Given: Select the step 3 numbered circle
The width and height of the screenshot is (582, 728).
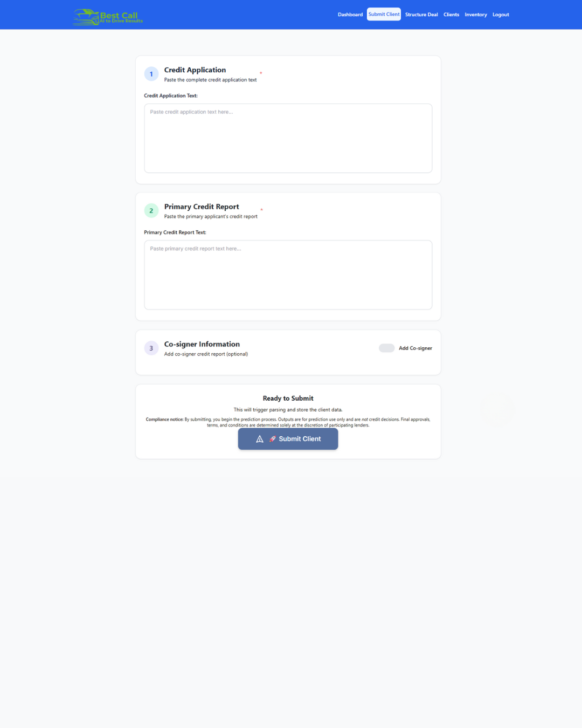Looking at the screenshot, I should (151, 348).
